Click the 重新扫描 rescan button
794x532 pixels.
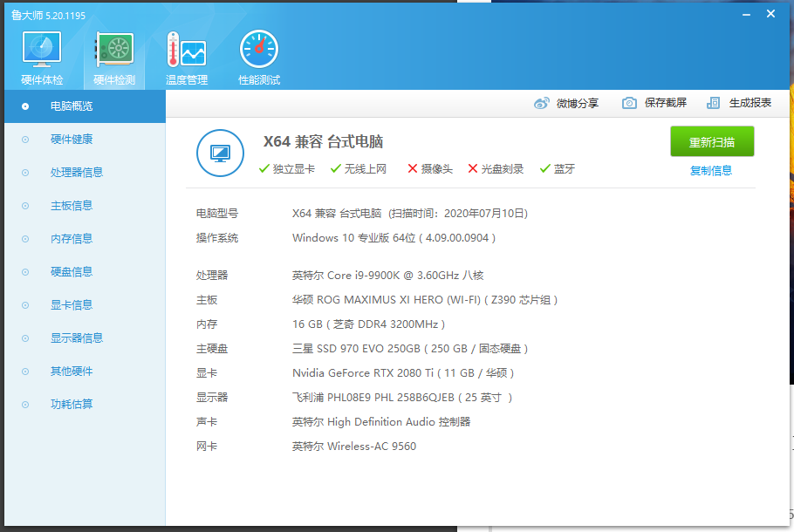[x=712, y=142]
